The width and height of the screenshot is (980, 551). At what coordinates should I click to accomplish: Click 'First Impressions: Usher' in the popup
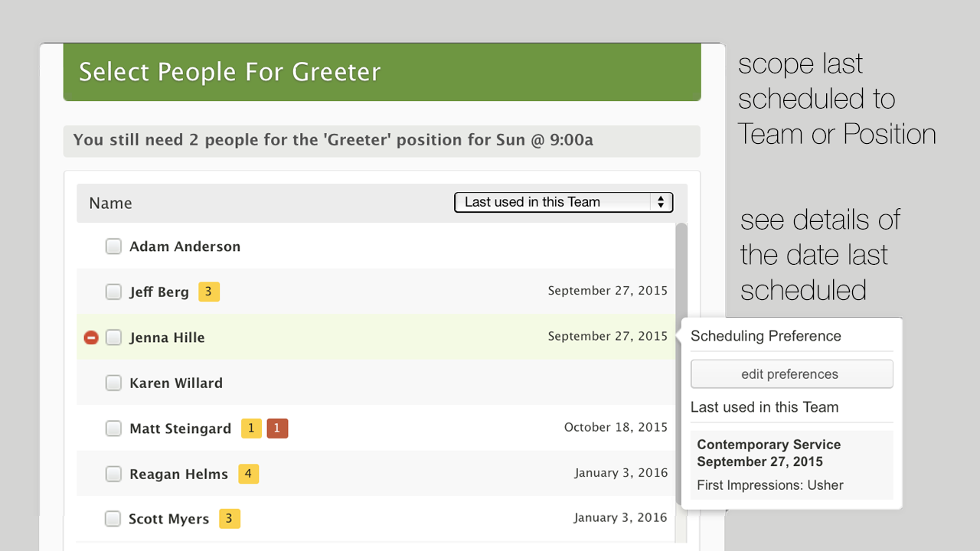click(769, 485)
